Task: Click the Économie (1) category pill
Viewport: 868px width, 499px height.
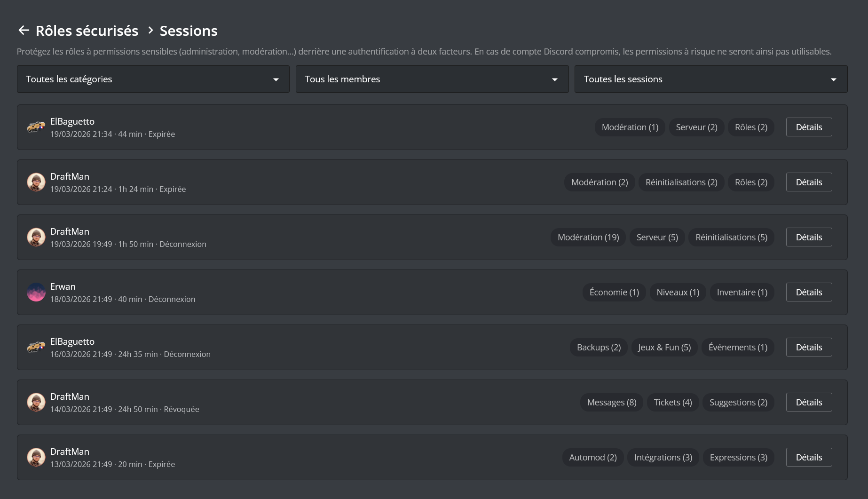Action: tap(614, 292)
